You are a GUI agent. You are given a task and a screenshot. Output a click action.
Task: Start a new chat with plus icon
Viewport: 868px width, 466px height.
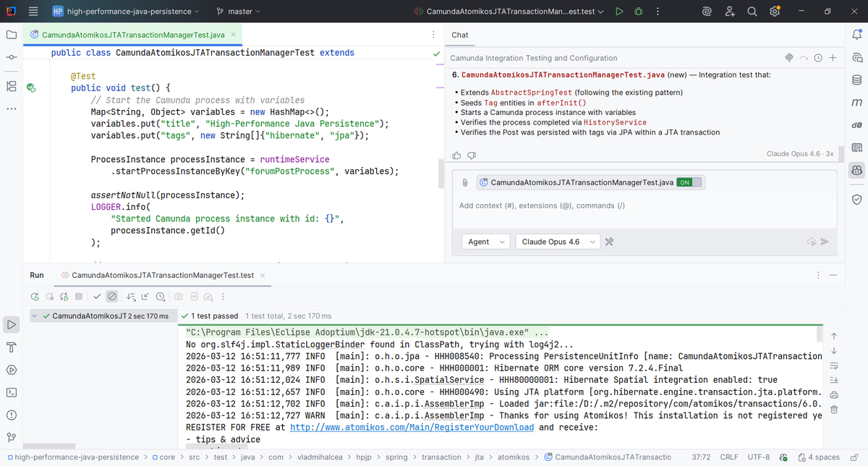pyautogui.click(x=833, y=58)
